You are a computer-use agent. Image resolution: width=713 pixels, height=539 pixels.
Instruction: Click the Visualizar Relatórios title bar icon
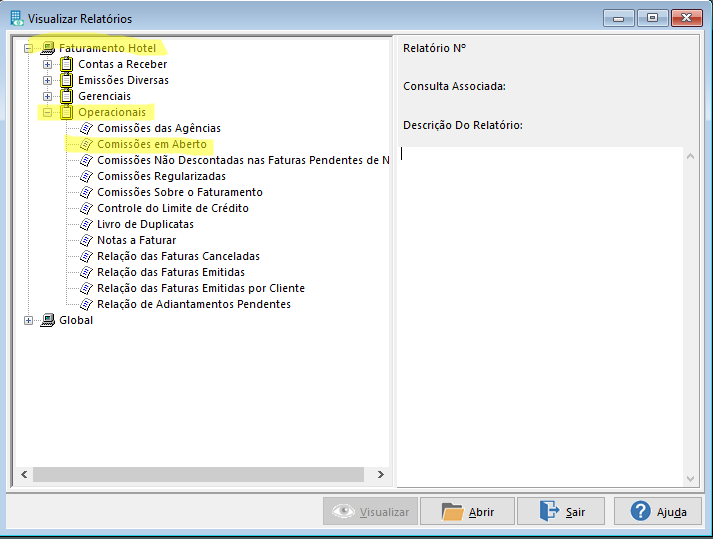coord(17,18)
